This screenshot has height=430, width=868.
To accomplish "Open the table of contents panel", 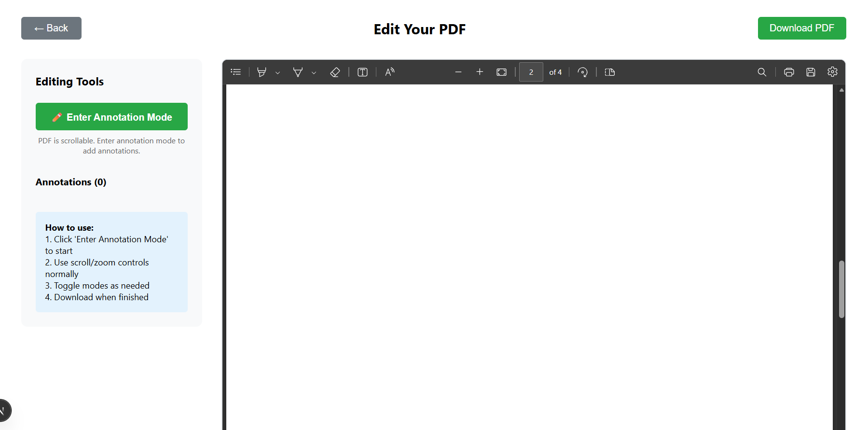I will point(236,72).
